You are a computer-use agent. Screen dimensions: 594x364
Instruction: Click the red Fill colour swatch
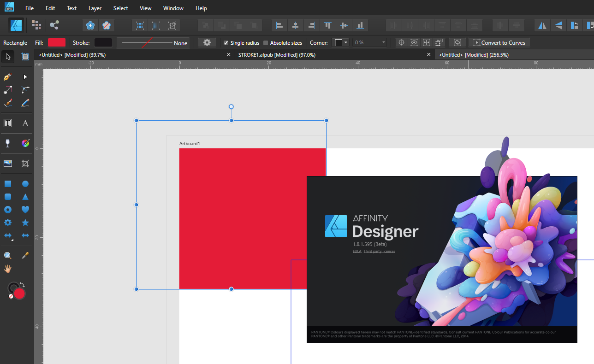click(57, 42)
